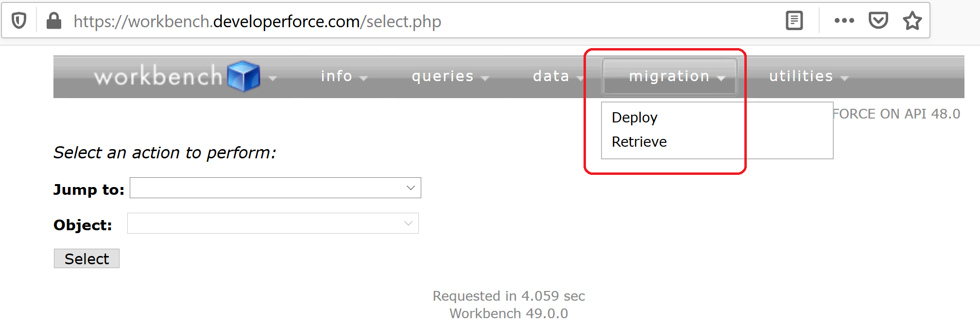The image size is (980, 324).
Task: Click the workbench logo chevron arrow
Action: [x=274, y=77]
